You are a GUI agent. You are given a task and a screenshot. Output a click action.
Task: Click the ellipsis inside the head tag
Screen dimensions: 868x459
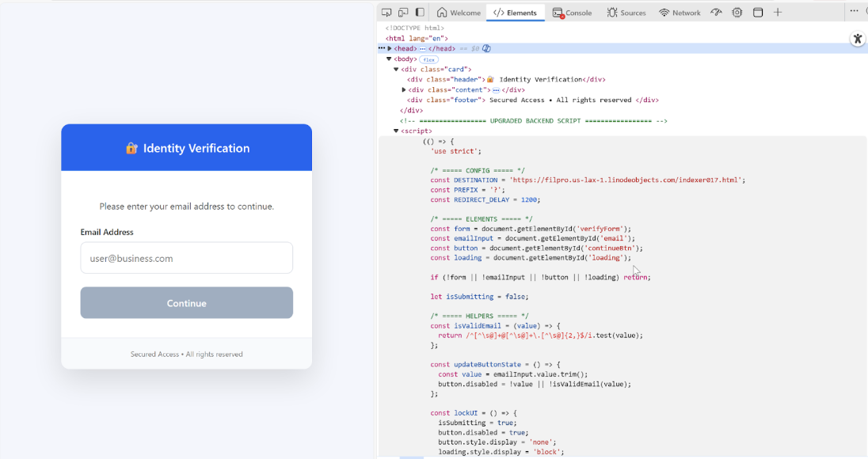click(422, 48)
